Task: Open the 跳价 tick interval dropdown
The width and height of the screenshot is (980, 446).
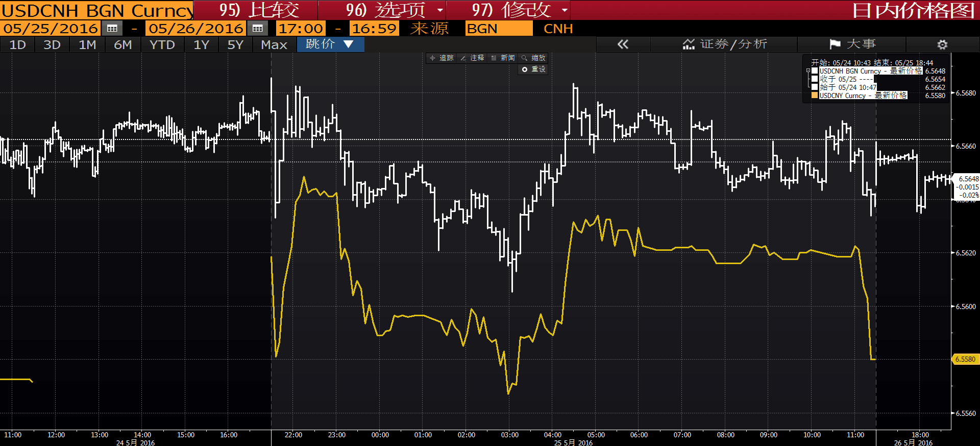Action: (x=330, y=44)
